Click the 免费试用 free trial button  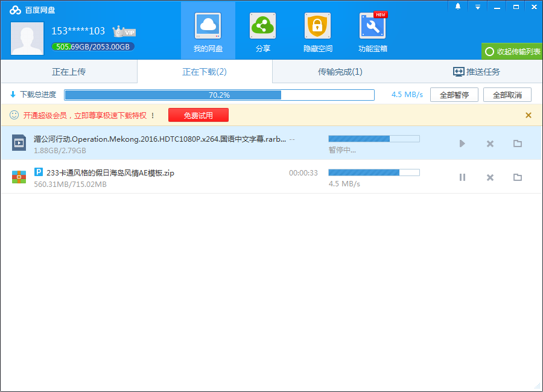(198, 115)
